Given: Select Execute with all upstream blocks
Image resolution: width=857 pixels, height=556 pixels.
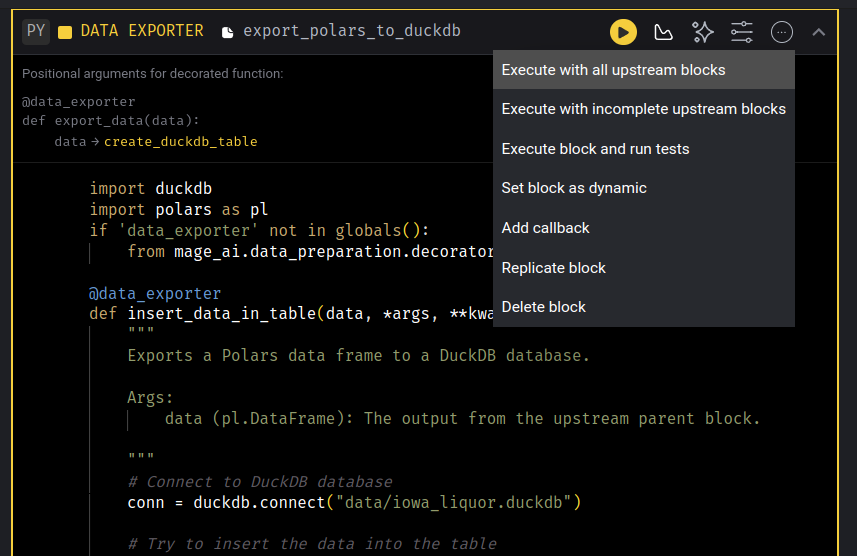Looking at the screenshot, I should pyautogui.click(x=644, y=70).
